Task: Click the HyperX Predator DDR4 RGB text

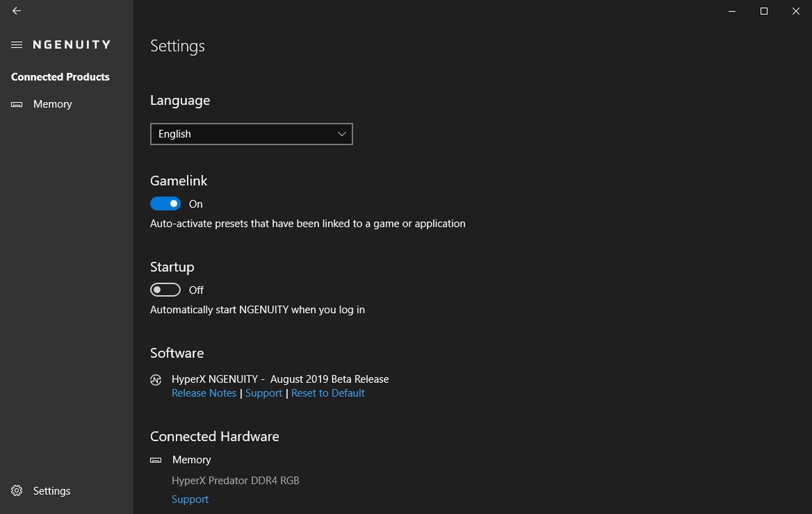Action: 235,480
